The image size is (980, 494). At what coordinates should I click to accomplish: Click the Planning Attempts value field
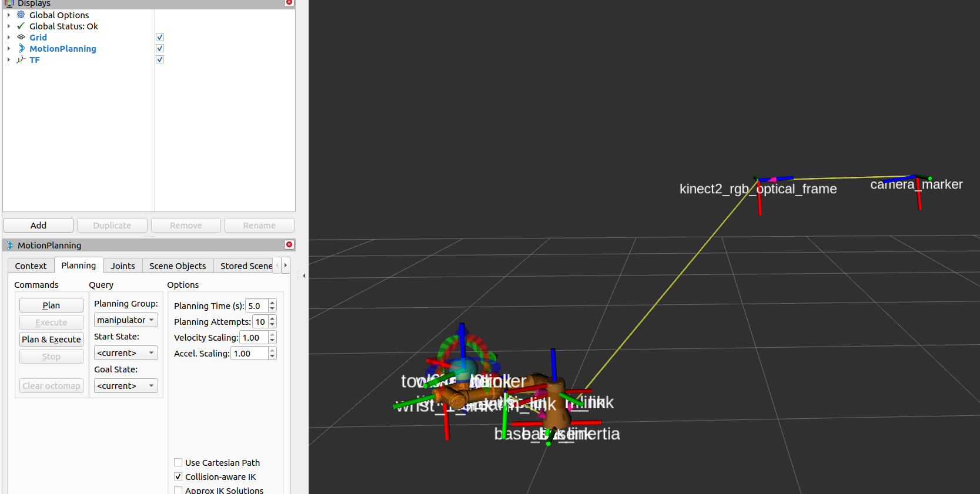click(x=260, y=322)
